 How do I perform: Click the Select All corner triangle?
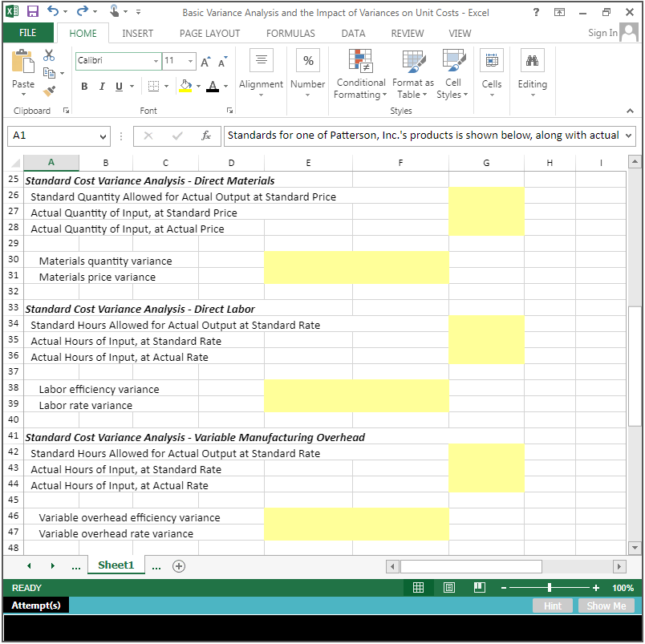coord(14,164)
